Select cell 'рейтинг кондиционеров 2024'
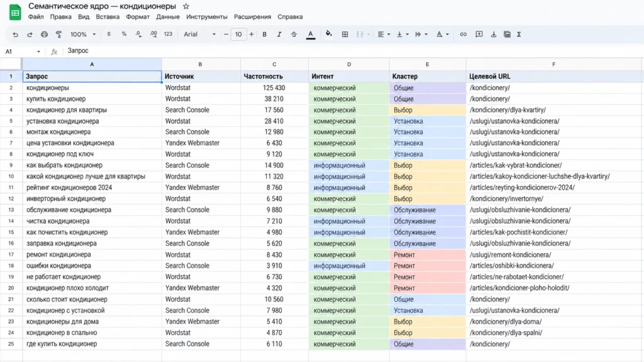Image resolution: width=644 pixels, height=362 pixels. coord(92,187)
